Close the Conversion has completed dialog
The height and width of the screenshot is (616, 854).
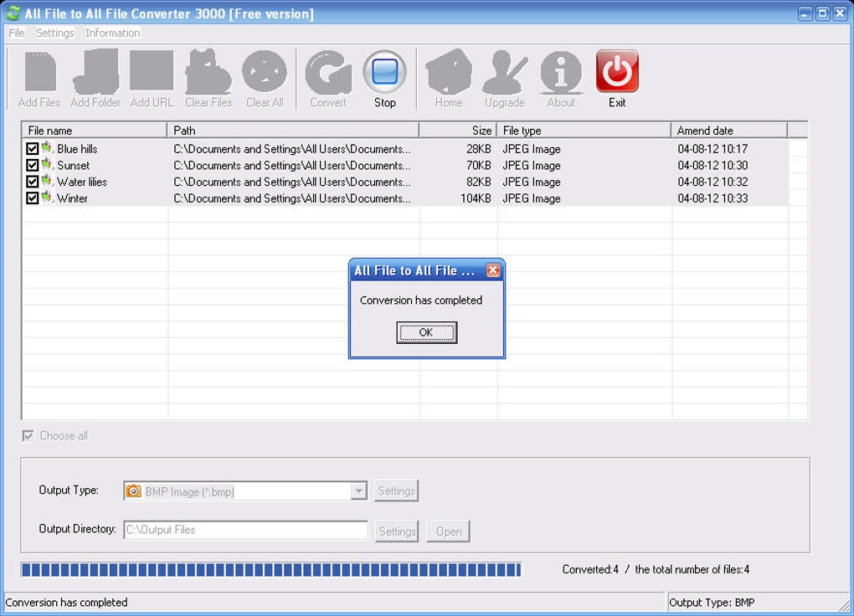point(493,270)
